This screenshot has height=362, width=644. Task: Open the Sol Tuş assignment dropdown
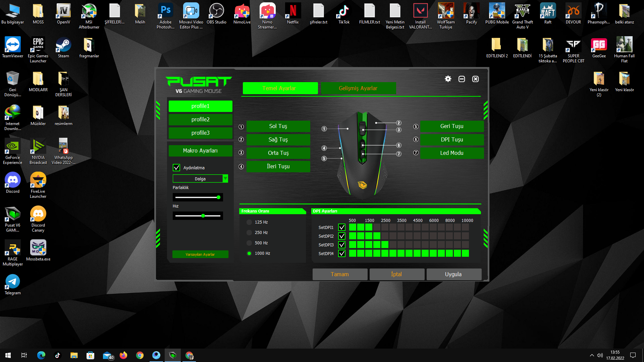pos(278,126)
